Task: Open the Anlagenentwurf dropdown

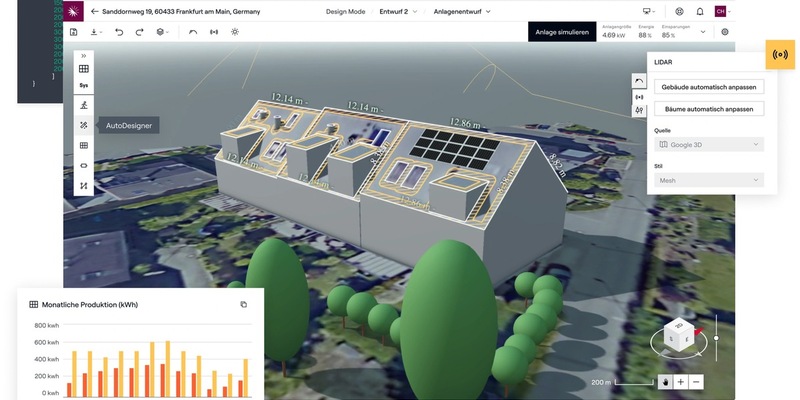Action: [462, 11]
